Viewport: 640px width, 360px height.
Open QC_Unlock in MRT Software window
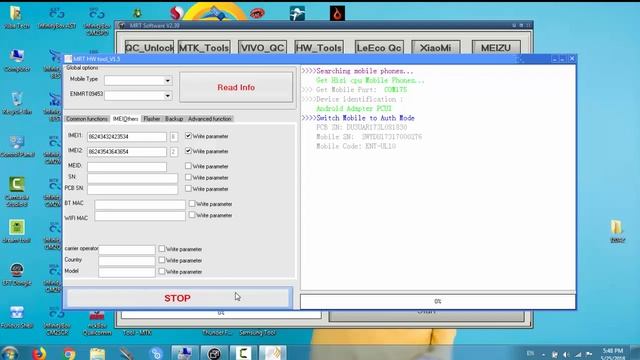coord(149,48)
